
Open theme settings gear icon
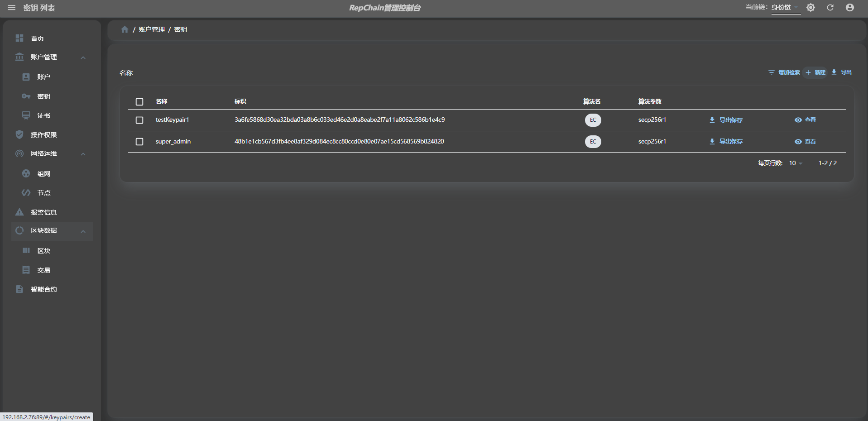[810, 8]
